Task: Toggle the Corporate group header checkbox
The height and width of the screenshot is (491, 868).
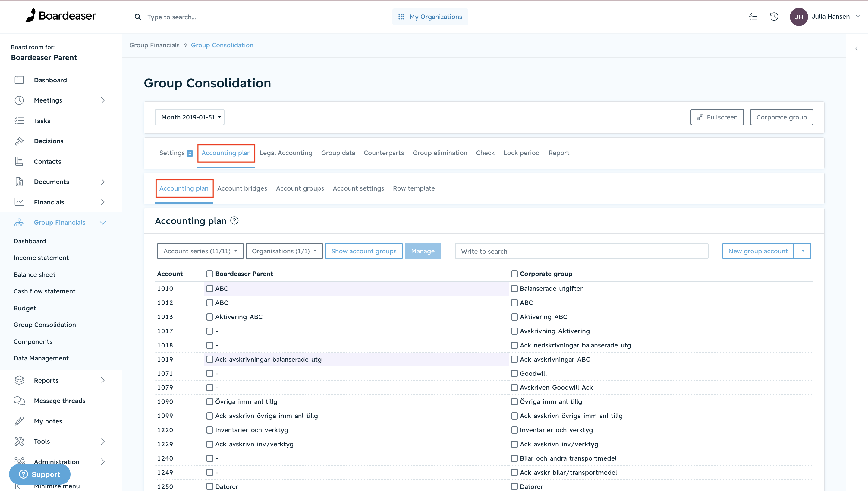Action: pyautogui.click(x=514, y=274)
